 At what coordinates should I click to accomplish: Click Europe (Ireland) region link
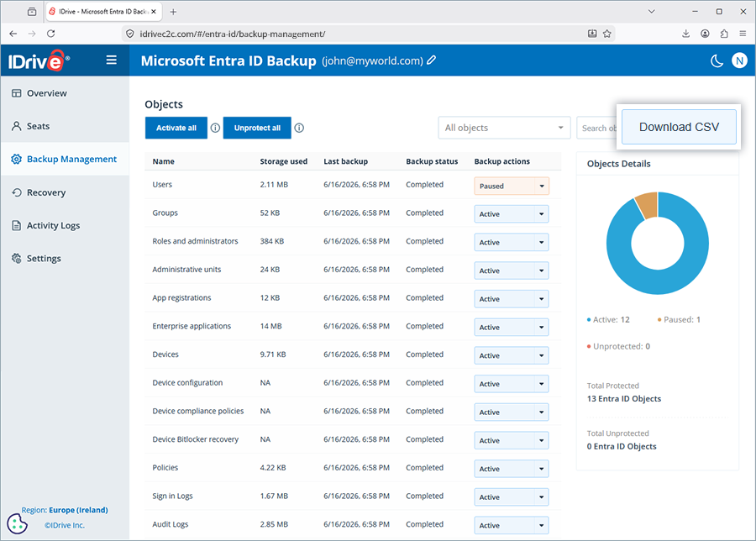point(78,510)
